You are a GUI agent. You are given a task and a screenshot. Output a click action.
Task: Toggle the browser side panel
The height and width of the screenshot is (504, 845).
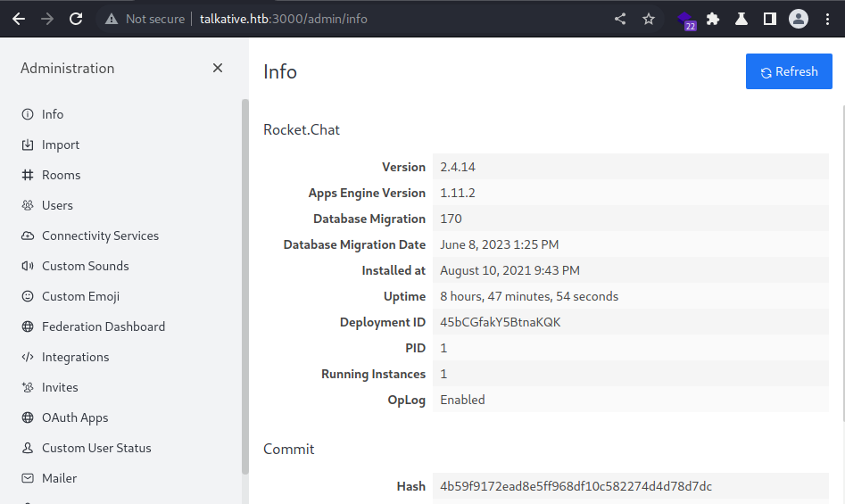(x=770, y=20)
